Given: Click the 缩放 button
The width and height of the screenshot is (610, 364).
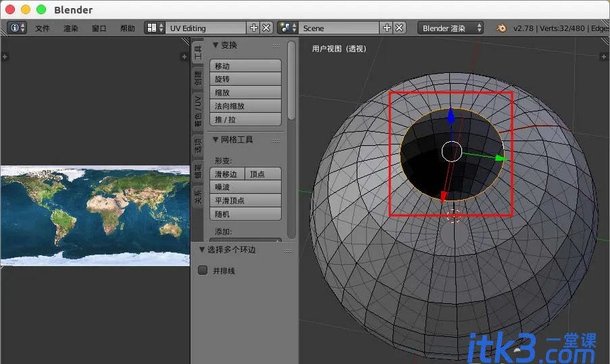Looking at the screenshot, I should tap(245, 93).
